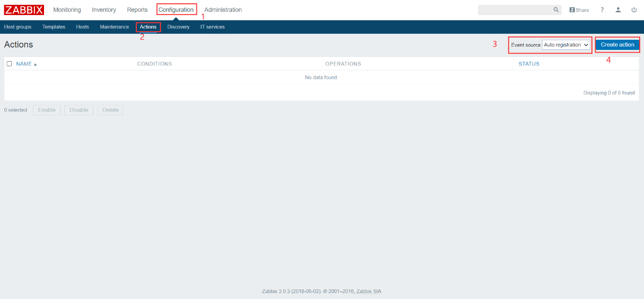
Task: Click the Create action button
Action: (x=617, y=45)
